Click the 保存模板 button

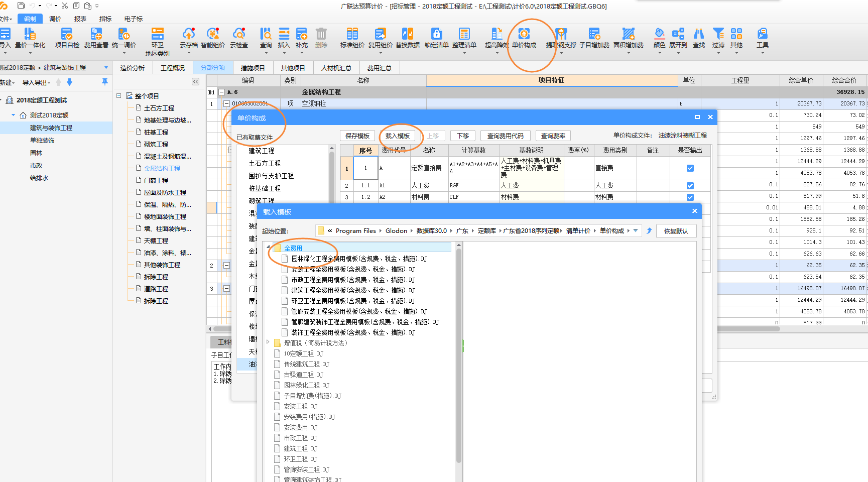pos(357,136)
